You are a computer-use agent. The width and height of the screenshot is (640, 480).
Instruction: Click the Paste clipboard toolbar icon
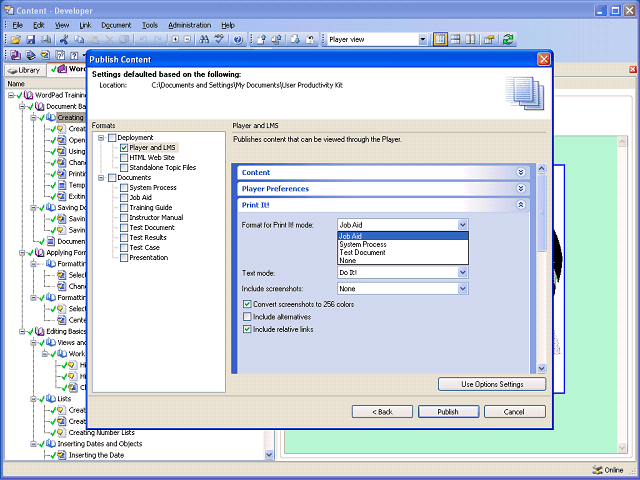coord(94,40)
